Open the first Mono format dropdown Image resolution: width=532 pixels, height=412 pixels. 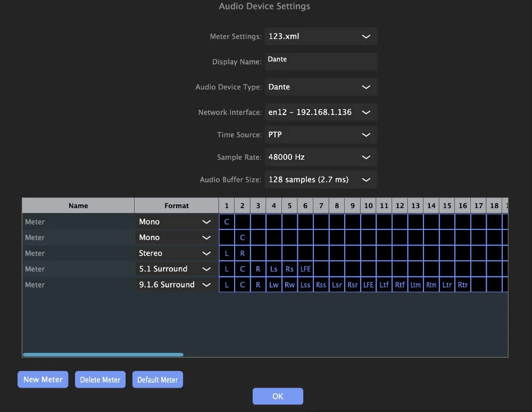click(176, 221)
